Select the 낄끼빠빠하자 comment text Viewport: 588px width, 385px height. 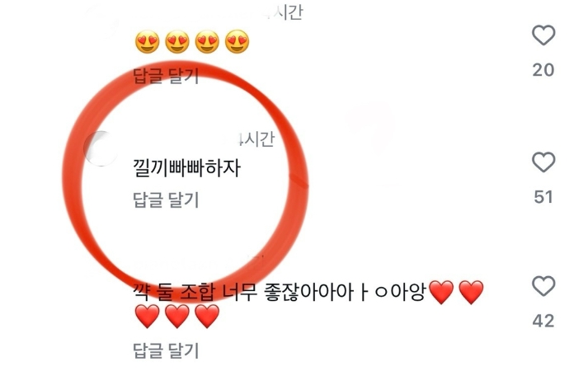(186, 168)
